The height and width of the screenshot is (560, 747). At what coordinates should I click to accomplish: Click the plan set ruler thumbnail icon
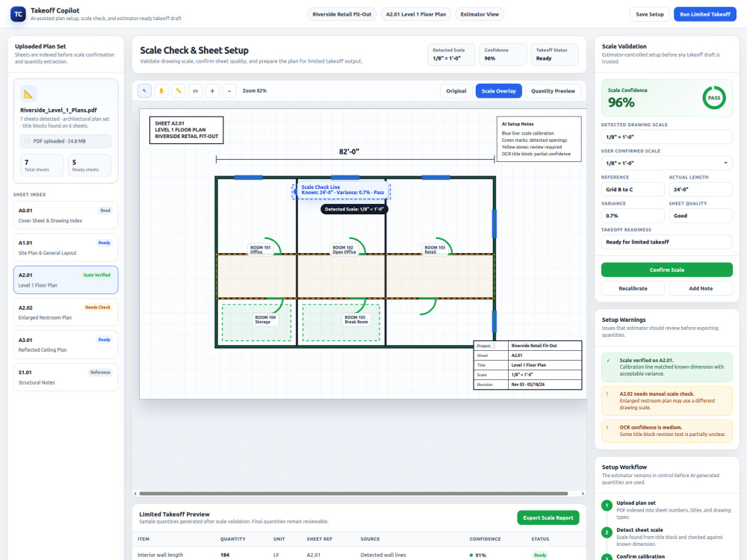pos(28,94)
